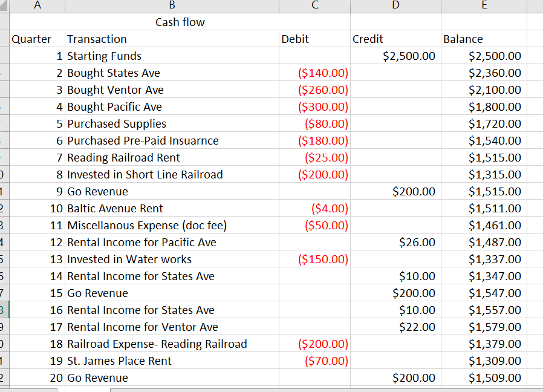Click the $1,547.00 balance cell

[x=484, y=293]
